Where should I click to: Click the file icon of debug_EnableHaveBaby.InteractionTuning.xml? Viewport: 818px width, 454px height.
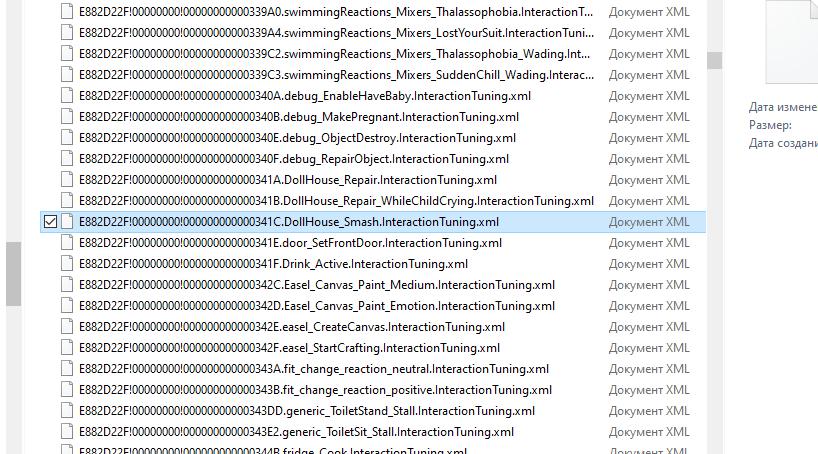click(67, 96)
